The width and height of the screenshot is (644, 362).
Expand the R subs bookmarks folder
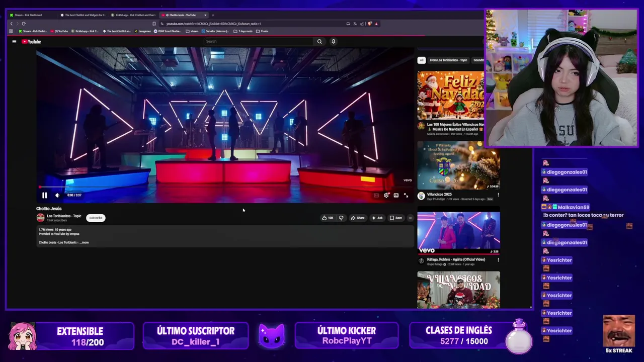tap(262, 31)
